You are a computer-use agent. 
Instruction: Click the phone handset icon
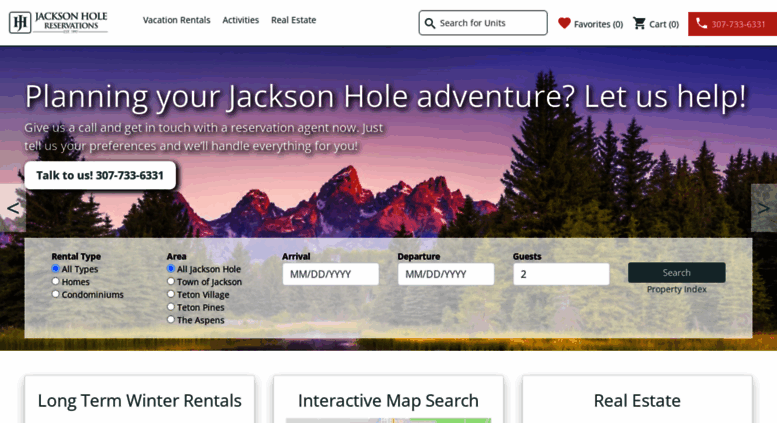tap(701, 23)
